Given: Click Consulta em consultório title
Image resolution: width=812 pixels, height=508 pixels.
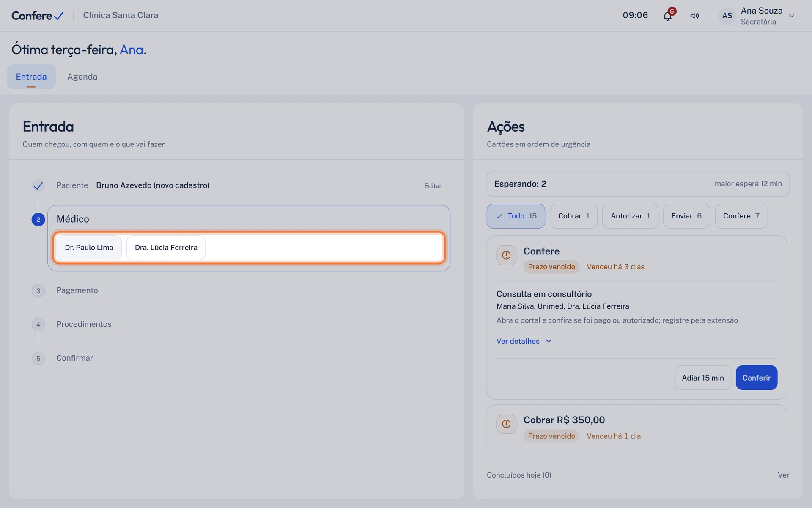Looking at the screenshot, I should 544,294.
